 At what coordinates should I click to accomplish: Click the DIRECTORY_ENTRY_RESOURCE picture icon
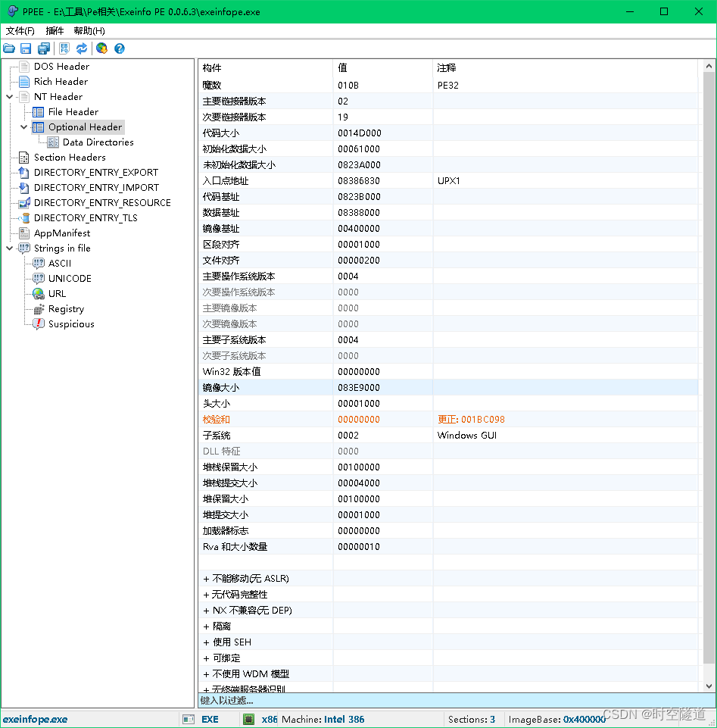(23, 203)
